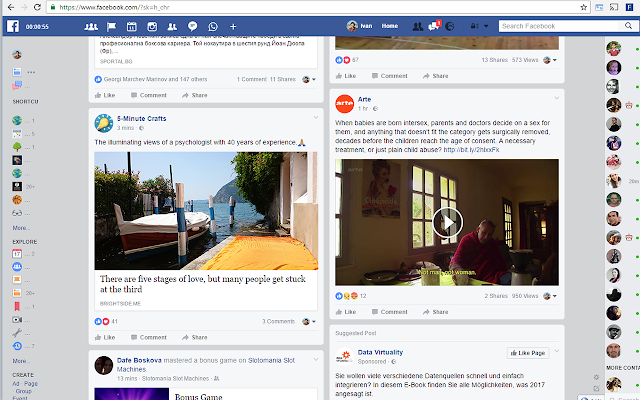Open options chevron on Data Virtuality ad

556,351
